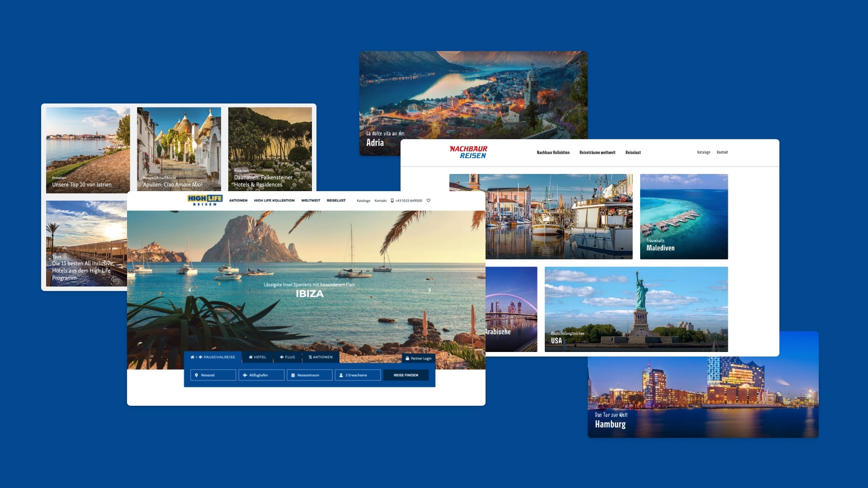
Task: Open Die 11 besten All Inclusive Hotels card
Action: [x=86, y=244]
